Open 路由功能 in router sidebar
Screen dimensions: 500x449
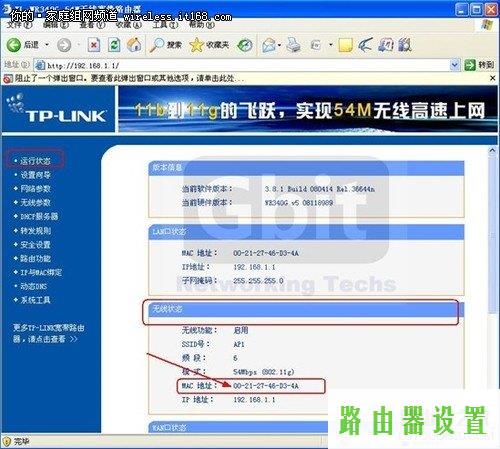35,258
